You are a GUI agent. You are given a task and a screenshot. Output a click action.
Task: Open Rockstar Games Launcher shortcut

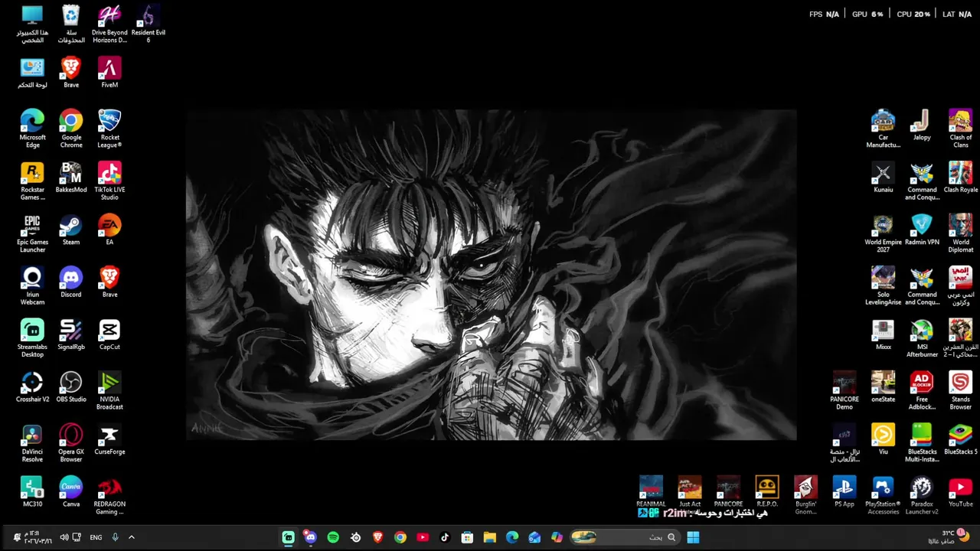pyautogui.click(x=32, y=181)
